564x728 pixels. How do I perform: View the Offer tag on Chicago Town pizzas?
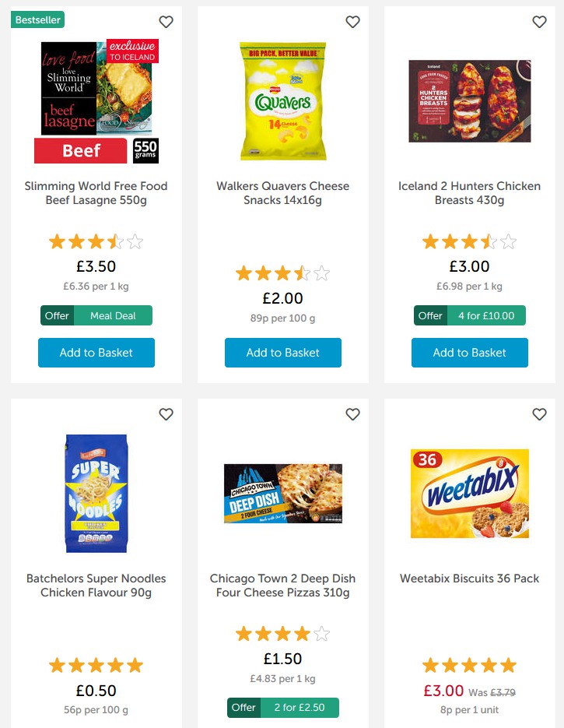[244, 708]
